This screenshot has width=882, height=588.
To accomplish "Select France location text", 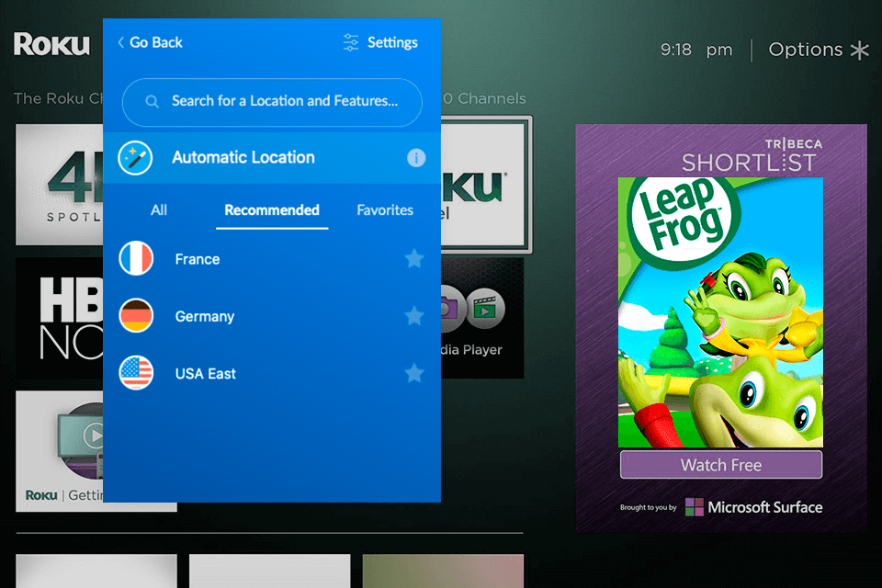I will tap(198, 259).
